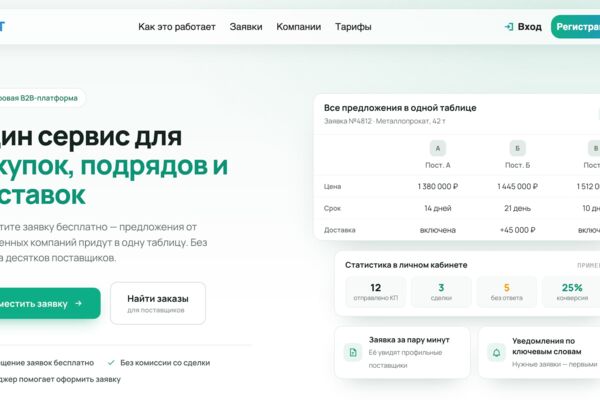Screen dimensions: 600x400
Task: Click the 'Вход' login link
Action: [x=530, y=27]
